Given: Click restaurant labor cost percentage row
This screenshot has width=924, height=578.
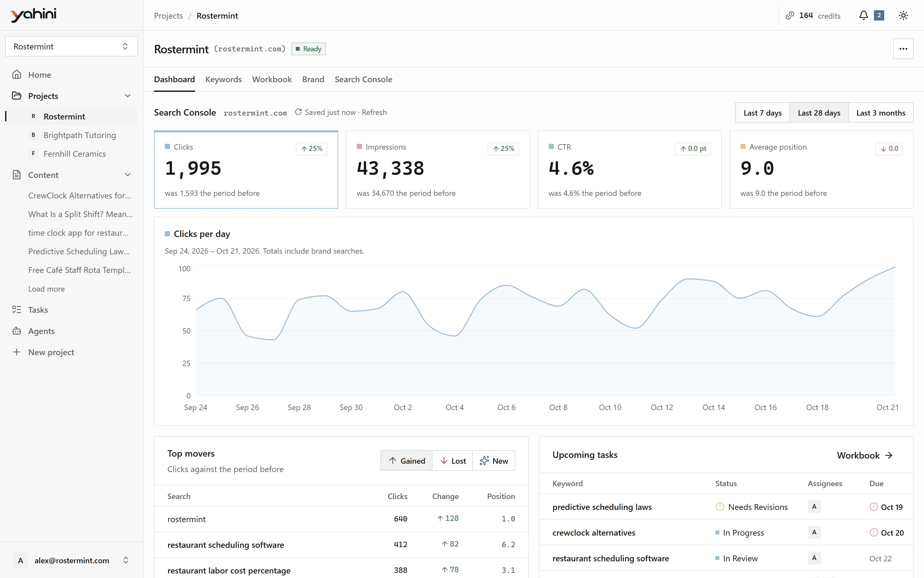Looking at the screenshot, I should point(341,569).
